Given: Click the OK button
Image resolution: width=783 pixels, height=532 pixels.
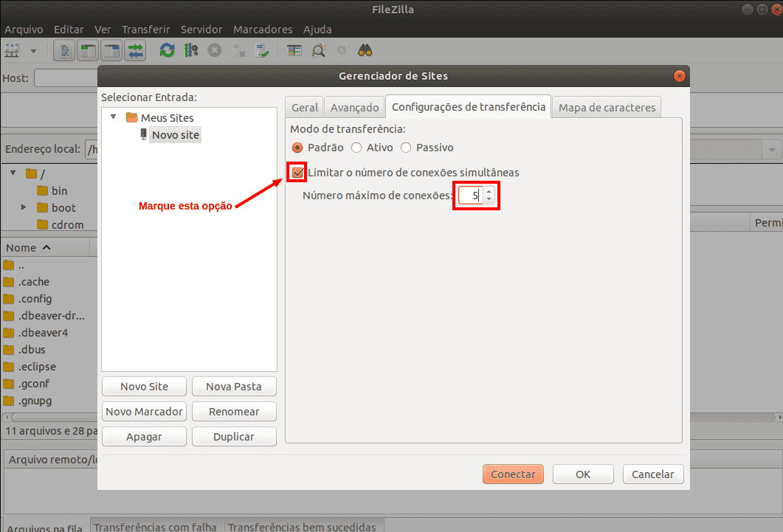Looking at the screenshot, I should [583, 474].
